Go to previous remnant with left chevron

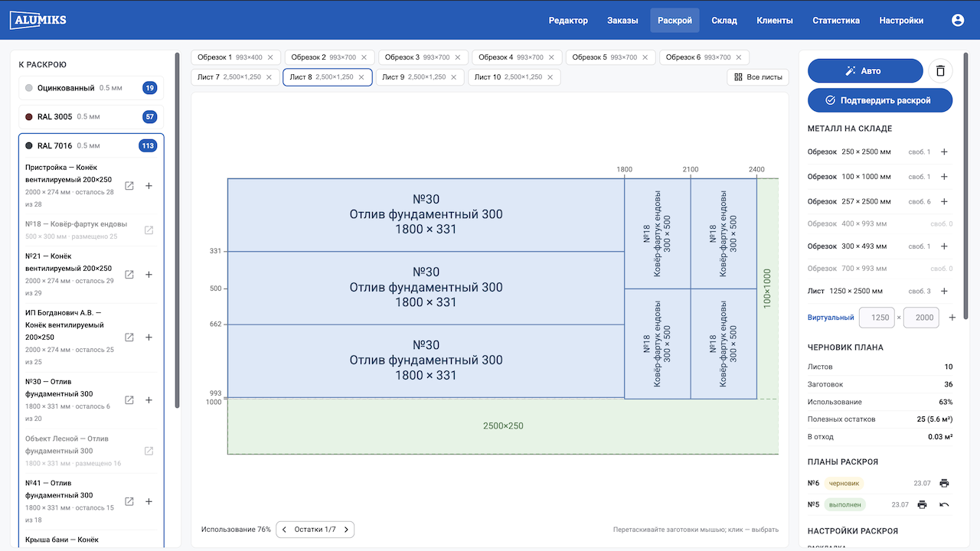click(x=284, y=530)
